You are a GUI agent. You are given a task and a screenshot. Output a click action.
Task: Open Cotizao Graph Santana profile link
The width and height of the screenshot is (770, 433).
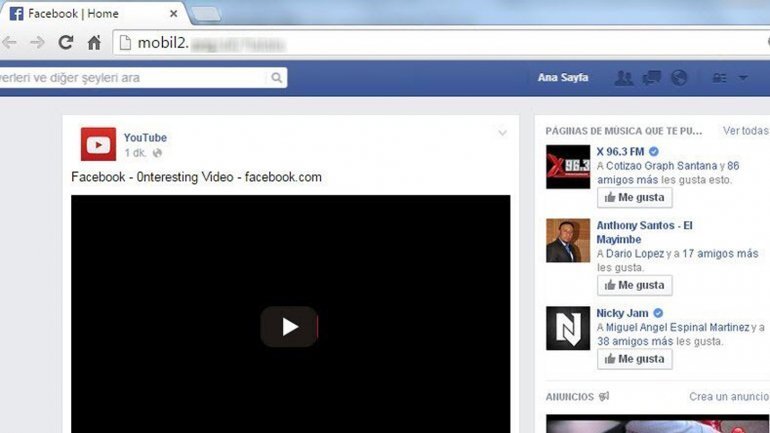pyautogui.click(x=661, y=166)
